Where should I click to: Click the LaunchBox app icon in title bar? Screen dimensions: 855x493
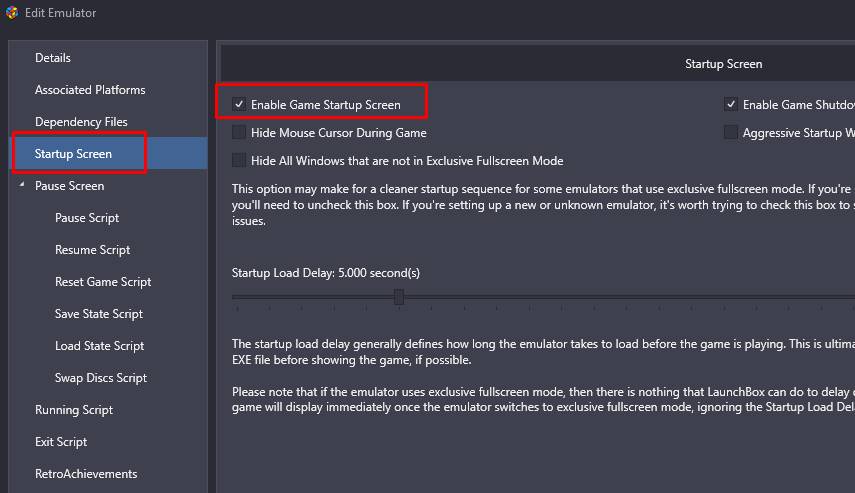[x=12, y=13]
